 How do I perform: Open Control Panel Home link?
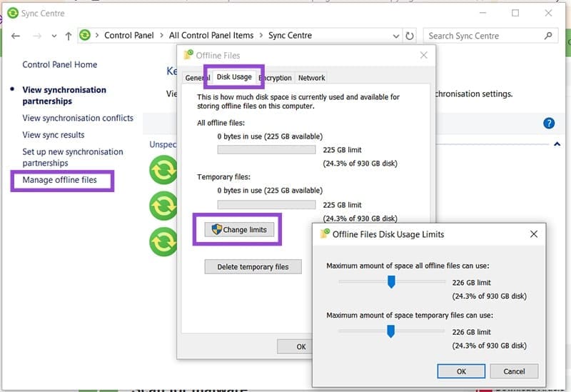60,64
